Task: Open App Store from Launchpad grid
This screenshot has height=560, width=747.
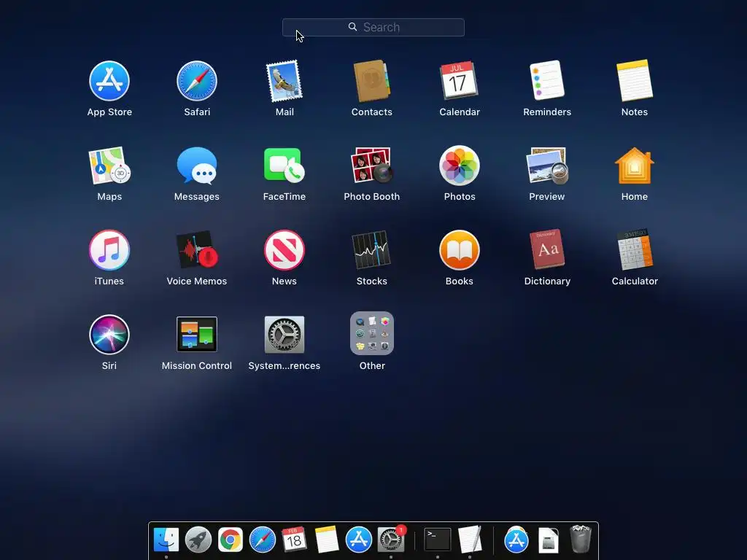Action: pyautogui.click(x=109, y=81)
